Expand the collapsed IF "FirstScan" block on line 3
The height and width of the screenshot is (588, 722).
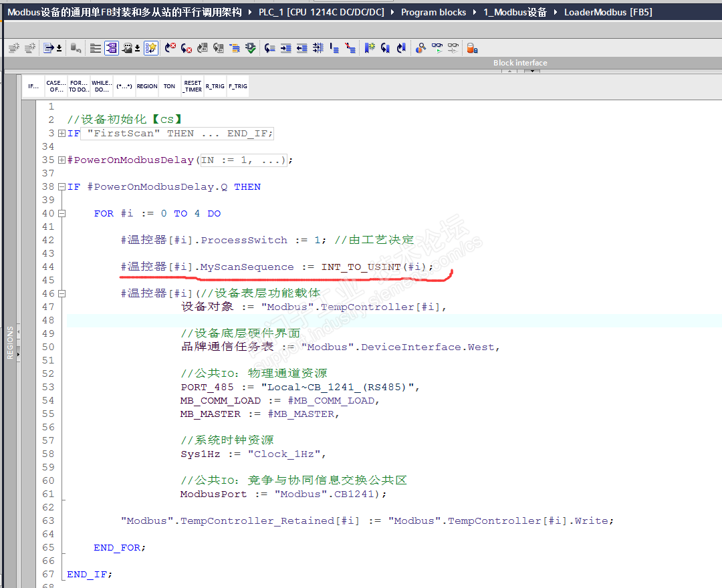(62, 134)
